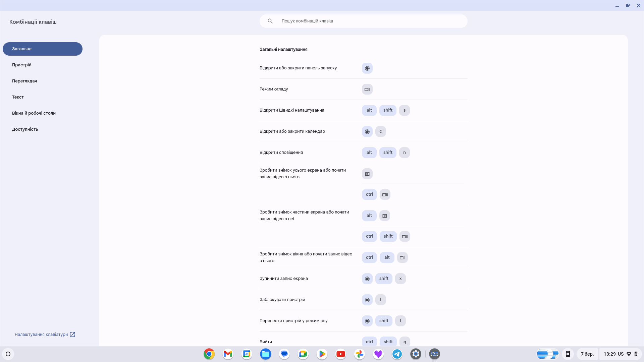Viewport: 644px width, 362px height.
Task: Click screenshot key icon for full-screen capture
Action: pyautogui.click(x=367, y=174)
